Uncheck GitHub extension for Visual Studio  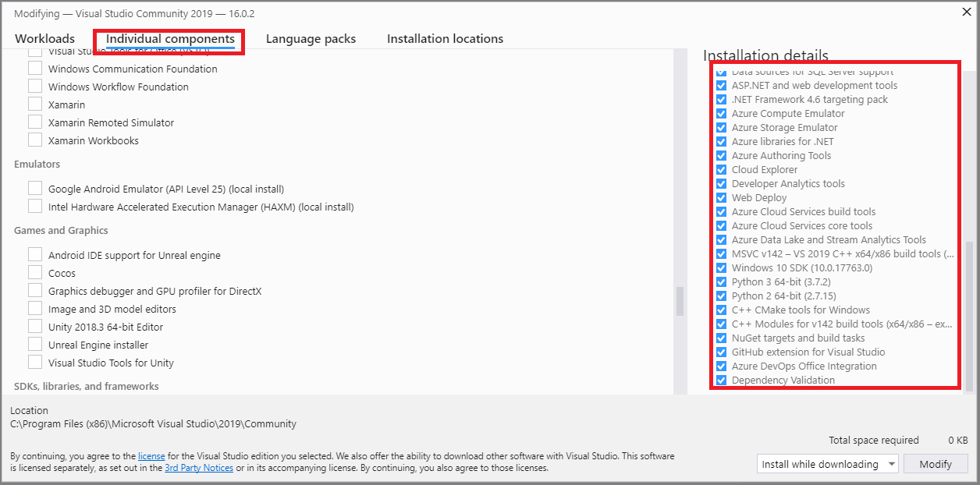pos(721,352)
